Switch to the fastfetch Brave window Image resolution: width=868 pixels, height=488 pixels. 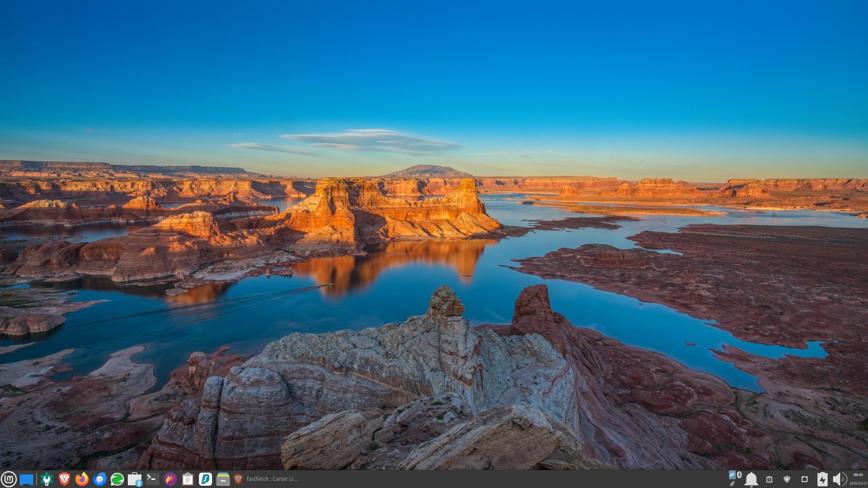(x=267, y=479)
